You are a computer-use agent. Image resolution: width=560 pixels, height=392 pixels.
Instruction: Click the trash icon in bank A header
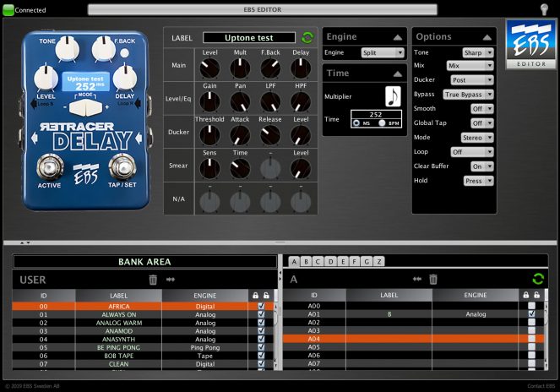pyautogui.click(x=433, y=280)
